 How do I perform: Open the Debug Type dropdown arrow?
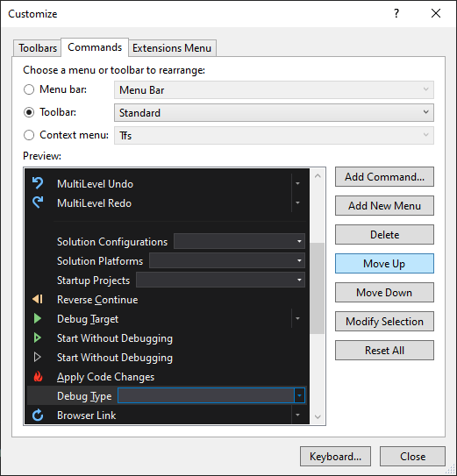click(x=299, y=395)
